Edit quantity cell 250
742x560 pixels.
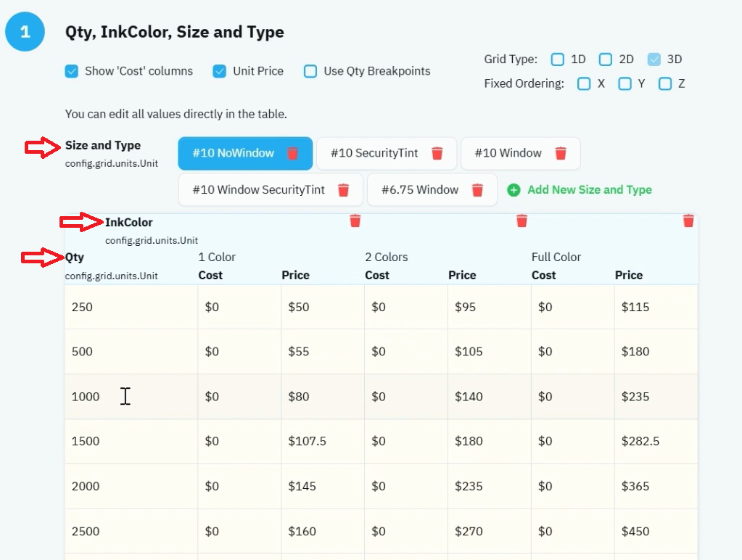point(131,308)
